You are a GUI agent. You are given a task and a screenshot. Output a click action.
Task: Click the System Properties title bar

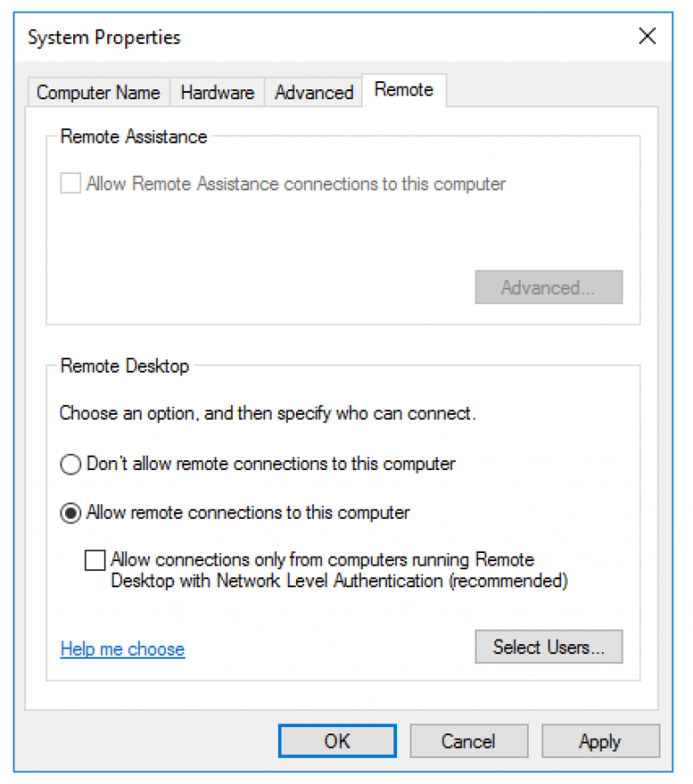pos(271,37)
